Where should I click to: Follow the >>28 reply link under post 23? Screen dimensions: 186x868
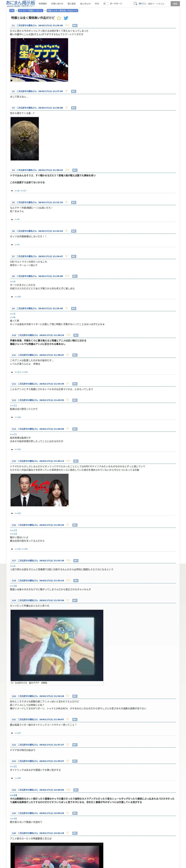pos(18,778)
